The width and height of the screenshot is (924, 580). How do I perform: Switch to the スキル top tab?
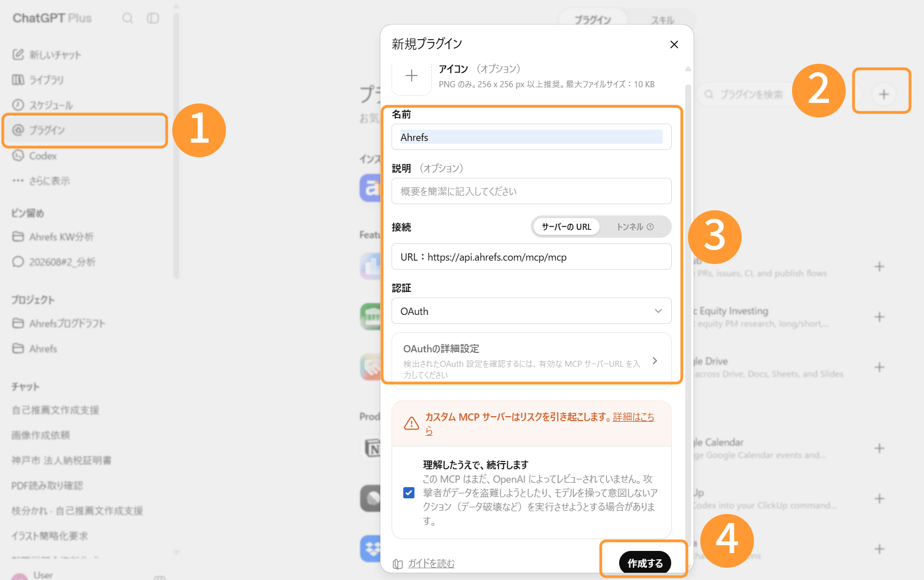point(662,20)
